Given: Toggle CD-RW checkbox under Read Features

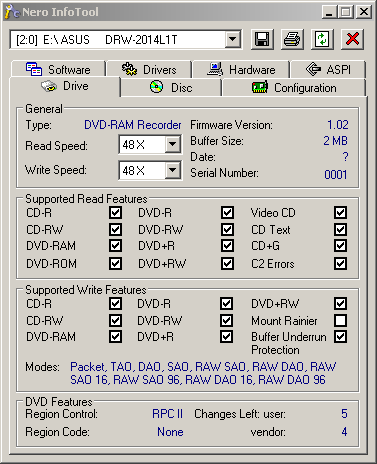Looking at the screenshot, I should (115, 229).
